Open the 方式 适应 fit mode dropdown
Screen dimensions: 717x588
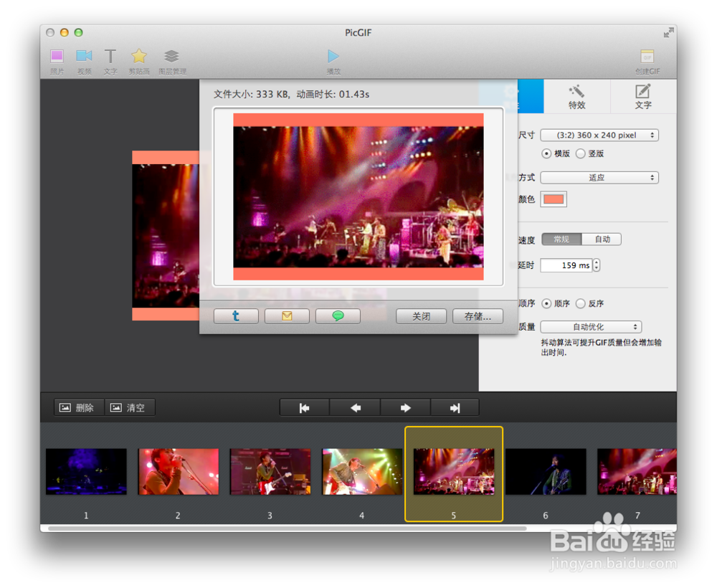click(599, 177)
